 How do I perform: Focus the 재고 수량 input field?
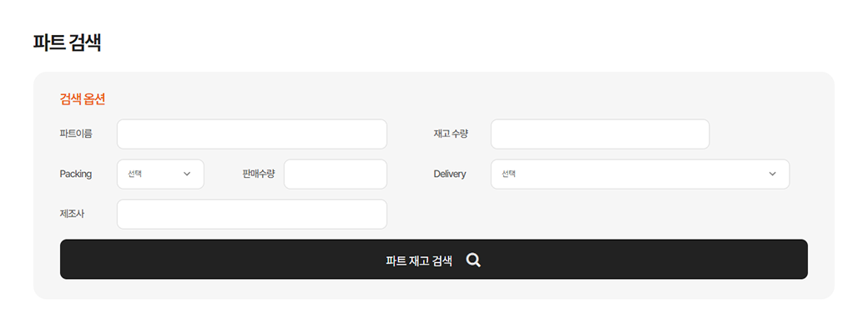600,134
